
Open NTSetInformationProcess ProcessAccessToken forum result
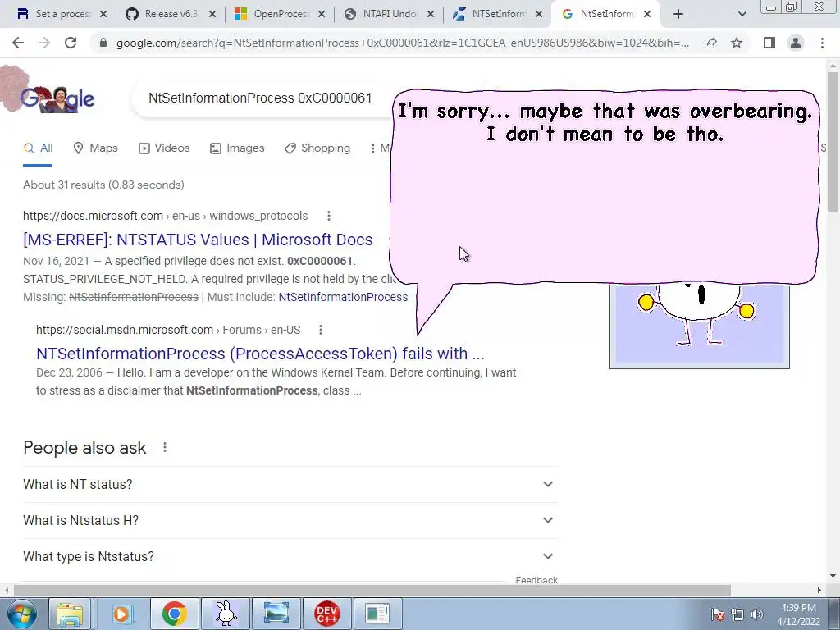(x=260, y=354)
